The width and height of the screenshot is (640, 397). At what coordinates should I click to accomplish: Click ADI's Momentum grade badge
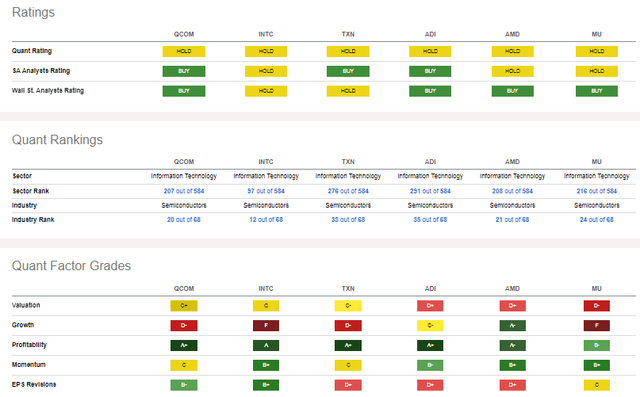click(430, 365)
